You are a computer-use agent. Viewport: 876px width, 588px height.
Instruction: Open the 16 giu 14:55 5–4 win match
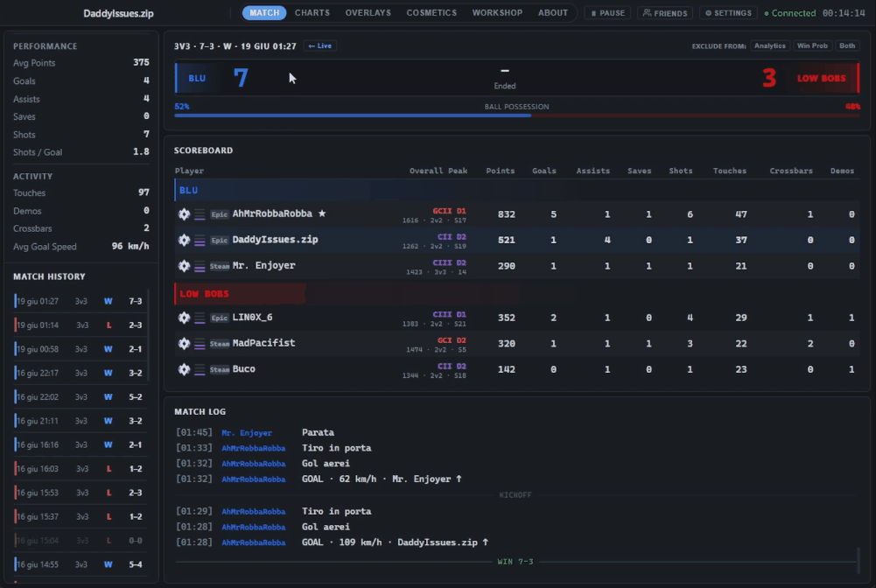coord(80,564)
